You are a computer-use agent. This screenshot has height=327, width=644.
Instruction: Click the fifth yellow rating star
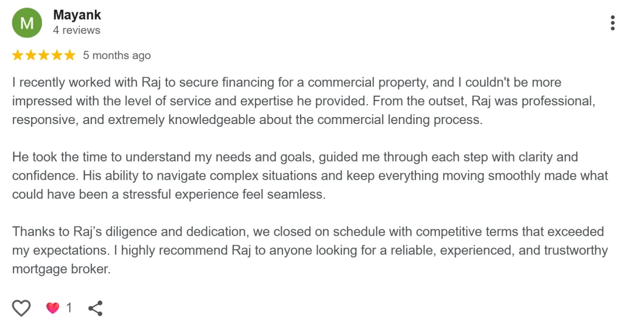(70, 55)
